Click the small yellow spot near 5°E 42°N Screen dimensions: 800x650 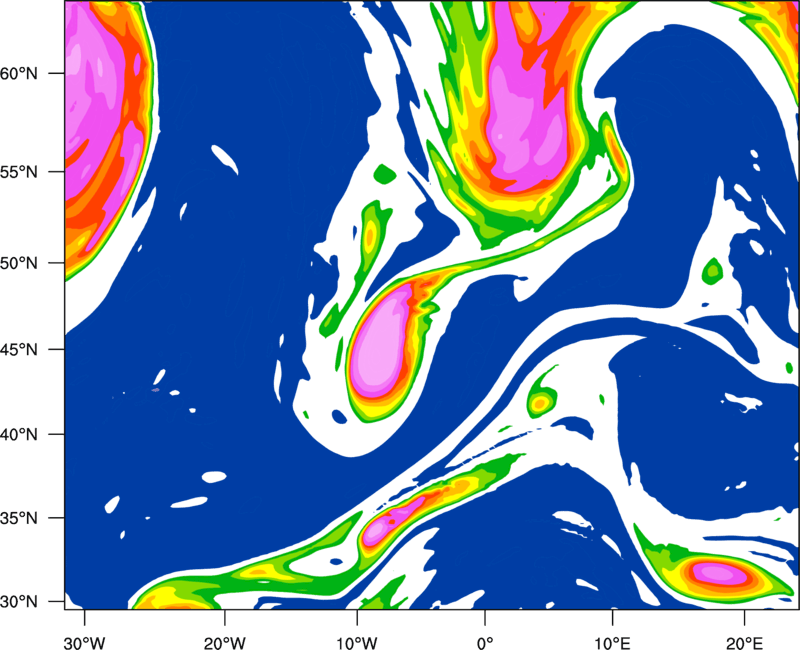click(540, 404)
